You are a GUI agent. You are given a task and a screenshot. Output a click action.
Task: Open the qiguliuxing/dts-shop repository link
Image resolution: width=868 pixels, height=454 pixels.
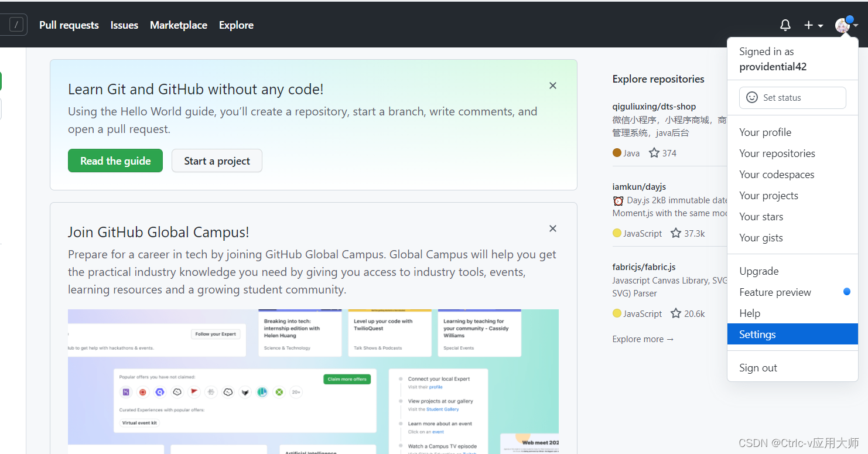point(654,107)
